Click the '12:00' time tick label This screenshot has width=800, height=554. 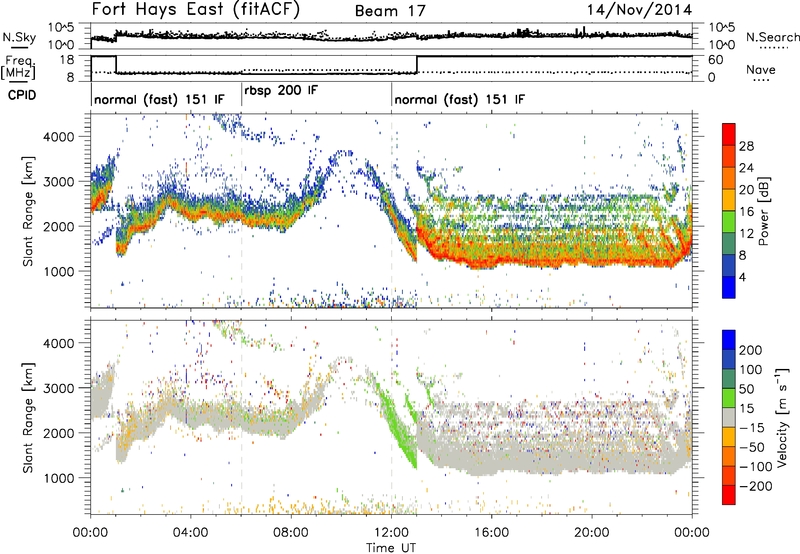[x=391, y=533]
